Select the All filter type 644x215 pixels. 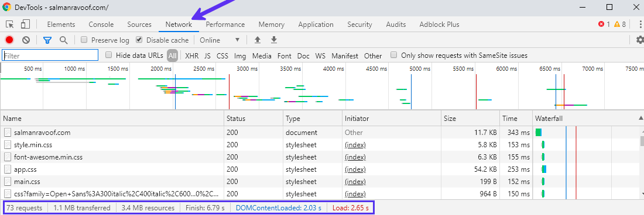[173, 56]
